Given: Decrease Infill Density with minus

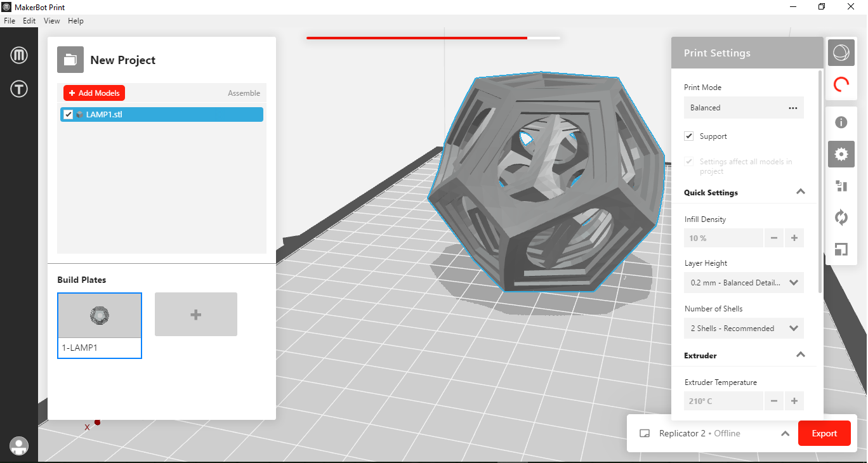Looking at the screenshot, I should click(x=774, y=238).
